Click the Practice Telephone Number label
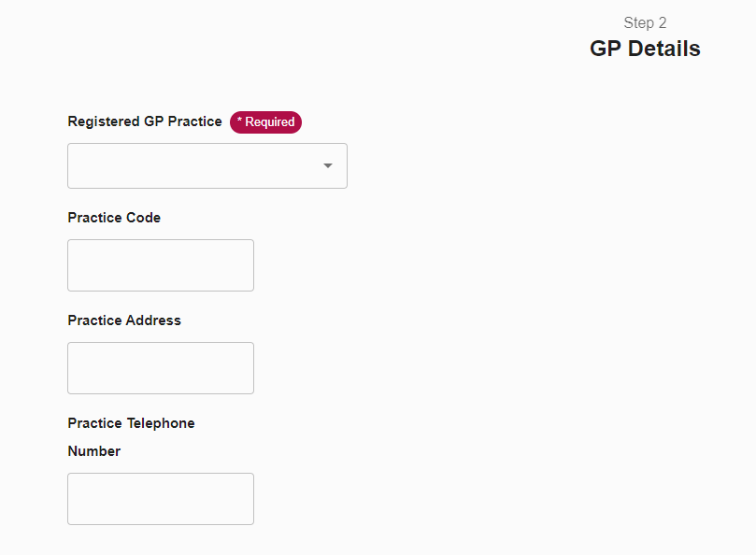Viewport: 756px width, 555px height. point(131,423)
